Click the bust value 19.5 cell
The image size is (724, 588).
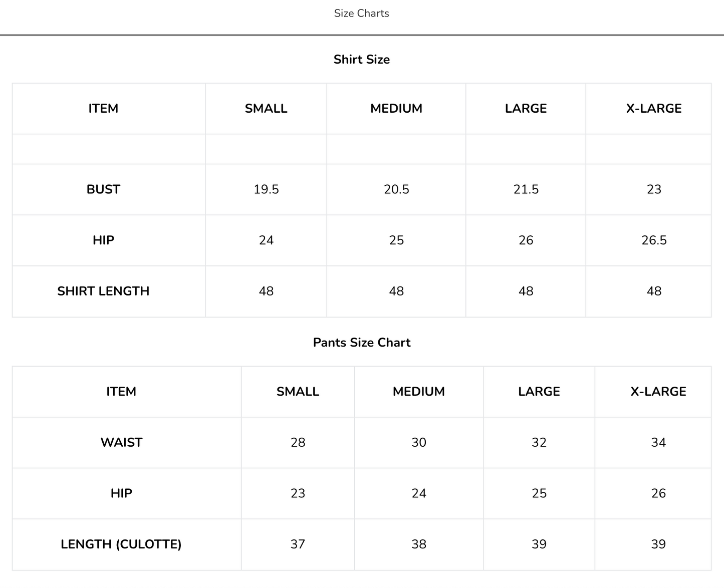(x=266, y=189)
